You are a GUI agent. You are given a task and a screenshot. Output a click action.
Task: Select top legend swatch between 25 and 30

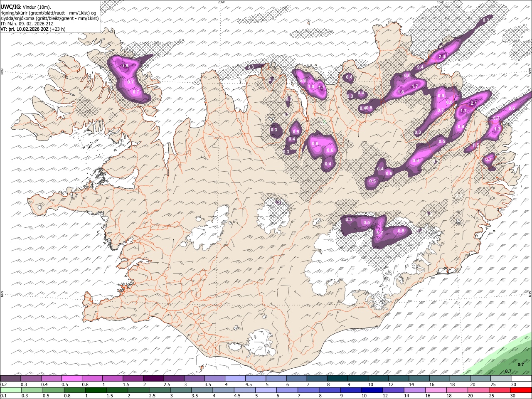coord(501,378)
